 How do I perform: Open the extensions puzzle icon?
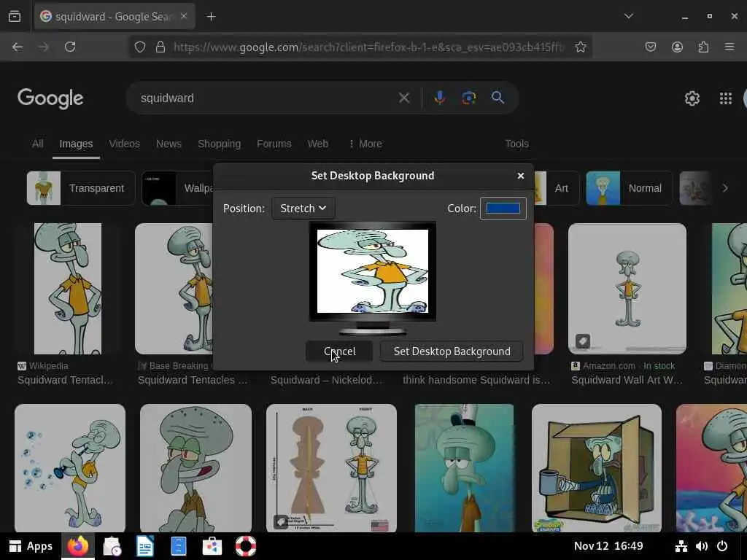pos(703,47)
